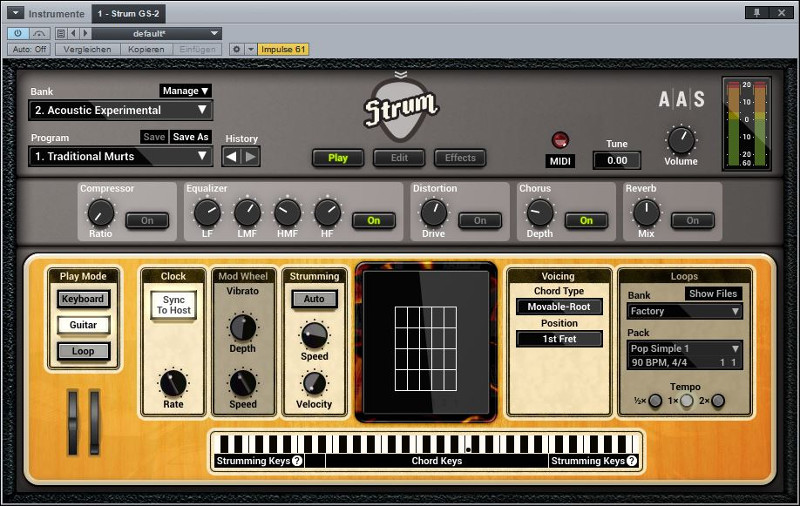Screen dimensions: 800x506
Task: Click the Strum pick logo
Action: click(401, 110)
